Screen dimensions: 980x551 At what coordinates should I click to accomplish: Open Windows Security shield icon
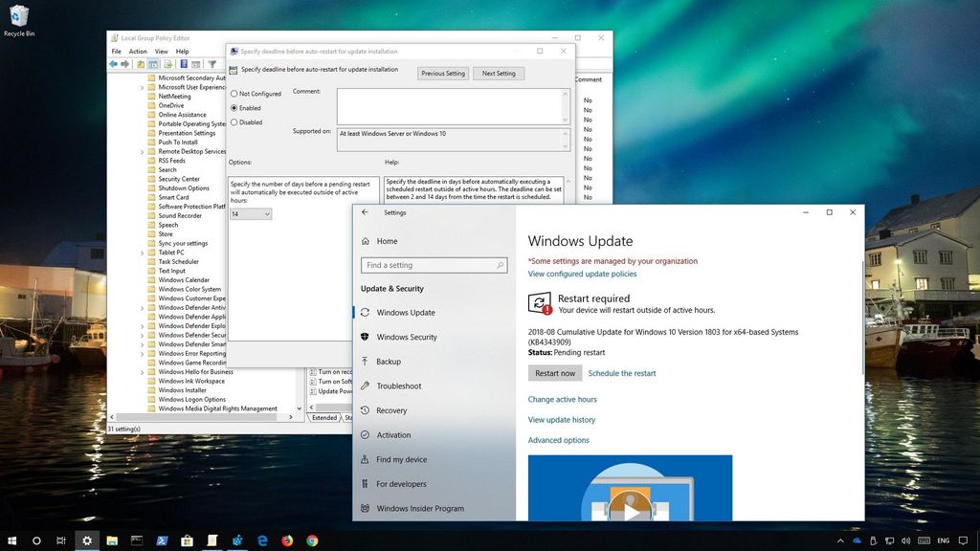[x=367, y=337]
